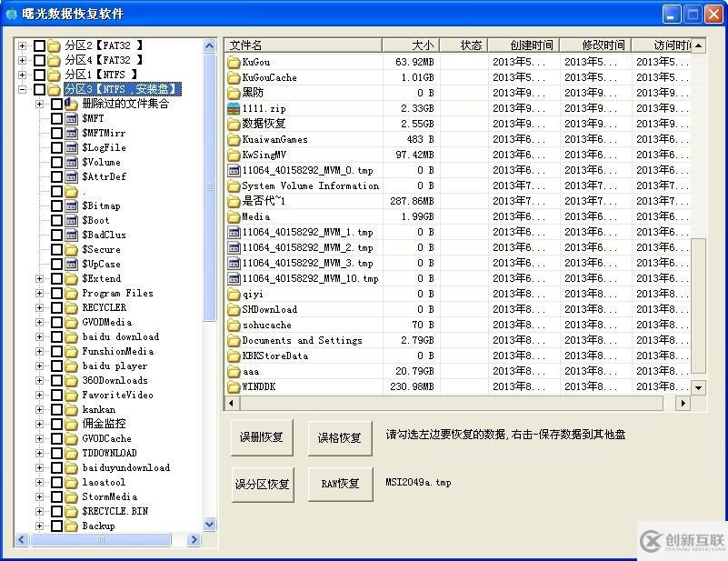Click the 1111.zip archive icon

click(234, 108)
